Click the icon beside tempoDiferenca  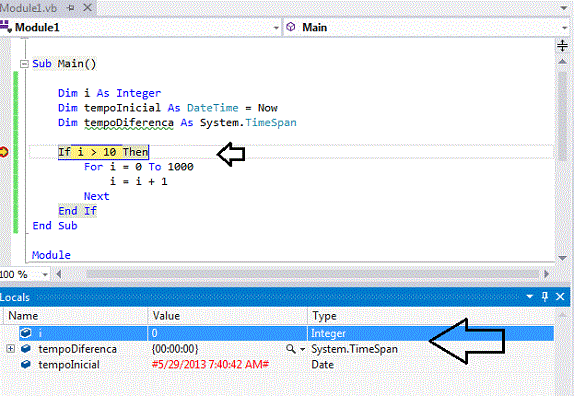[x=26, y=349]
